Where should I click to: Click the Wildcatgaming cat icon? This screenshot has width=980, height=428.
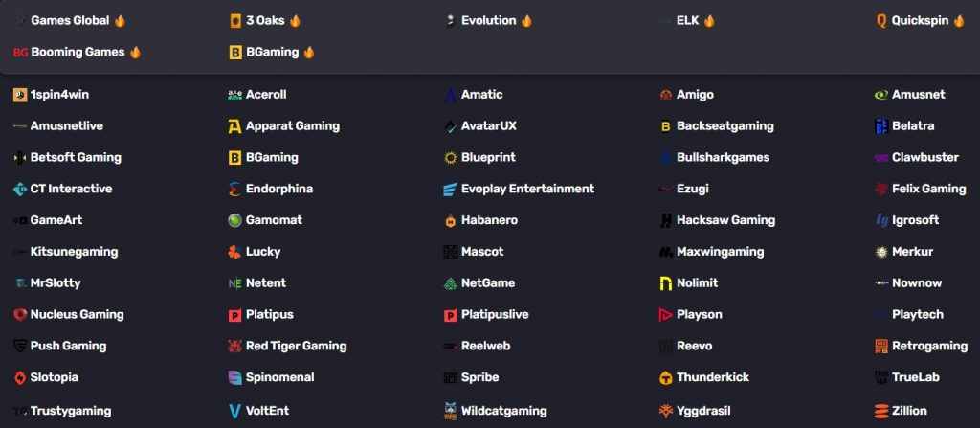pyautogui.click(x=450, y=411)
